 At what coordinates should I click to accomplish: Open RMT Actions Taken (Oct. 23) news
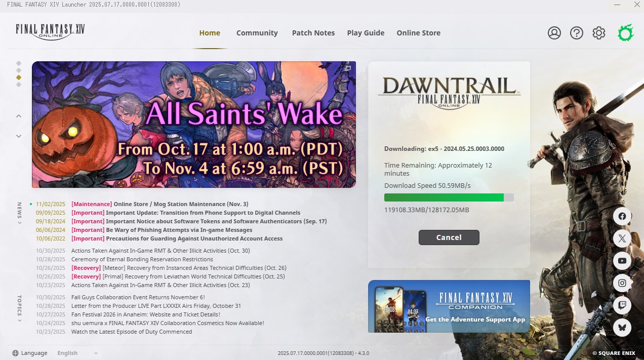point(160,285)
